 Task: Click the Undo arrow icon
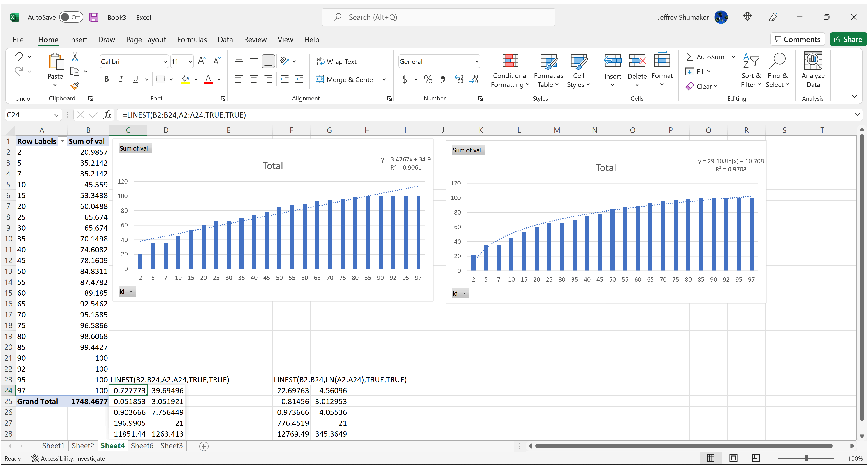click(19, 56)
